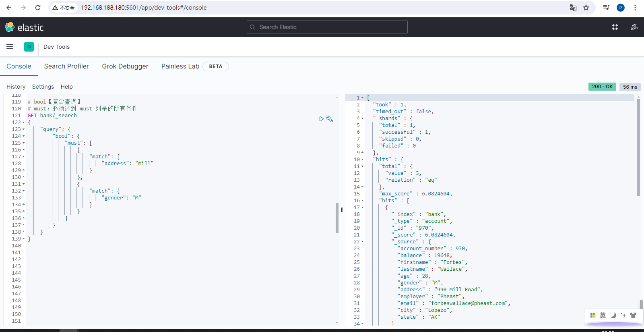
Task: Open the Help menu
Action: (x=67, y=87)
